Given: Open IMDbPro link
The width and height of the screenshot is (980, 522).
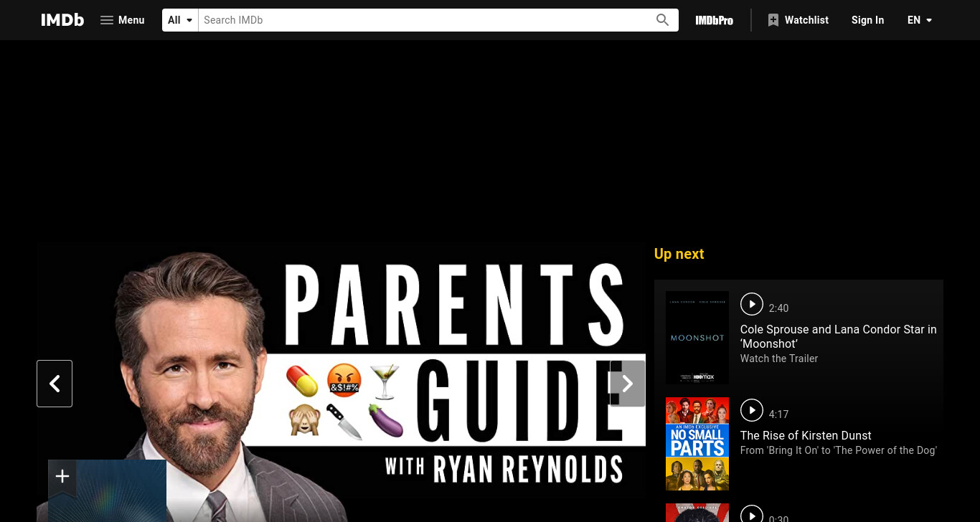Looking at the screenshot, I should (714, 20).
